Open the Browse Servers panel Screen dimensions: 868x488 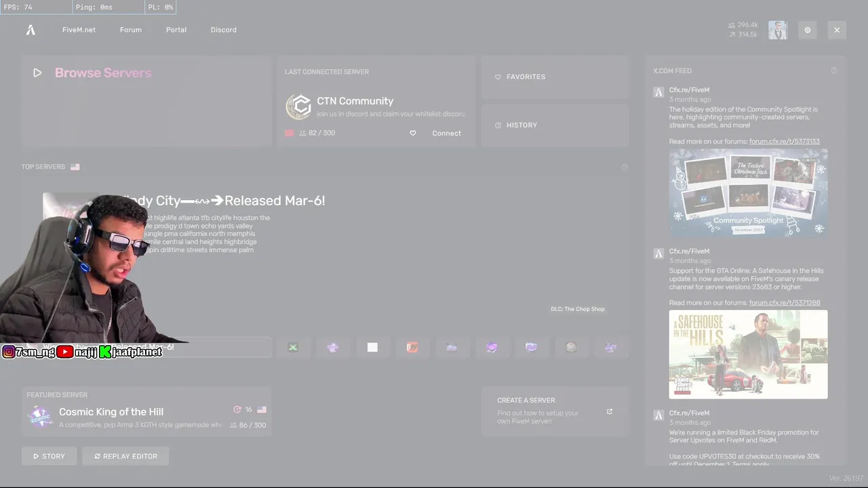(146, 102)
